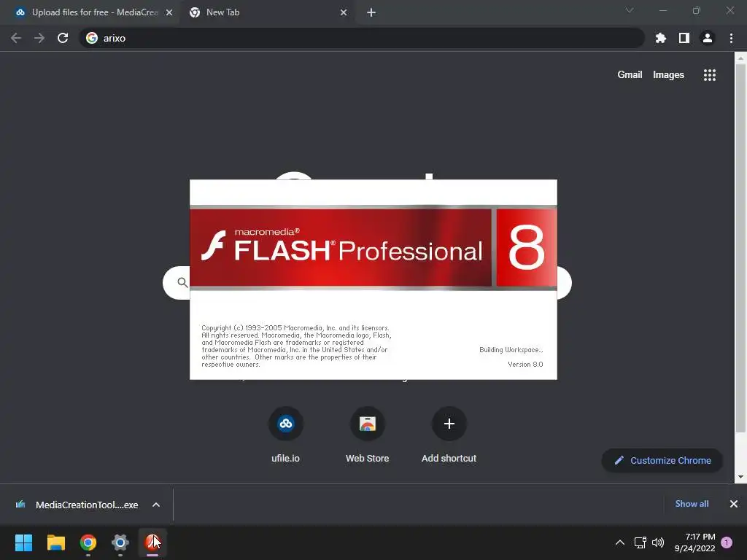Show hidden system tray icons
The height and width of the screenshot is (560, 747).
pos(620,542)
